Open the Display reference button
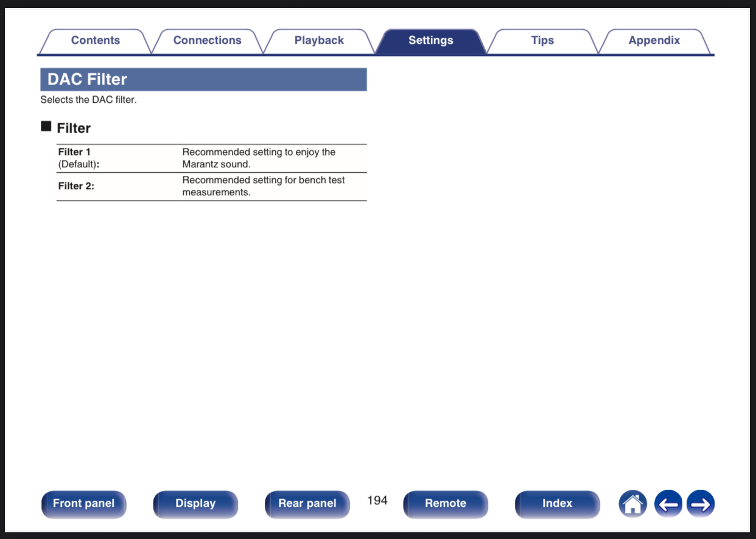 click(195, 504)
